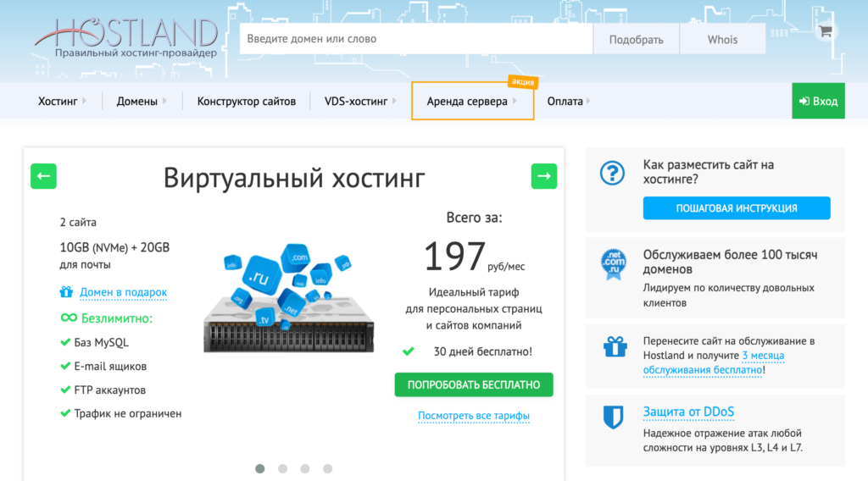Click the infinity icon near Безлимитно
The width and height of the screenshot is (868, 481).
click(x=69, y=318)
